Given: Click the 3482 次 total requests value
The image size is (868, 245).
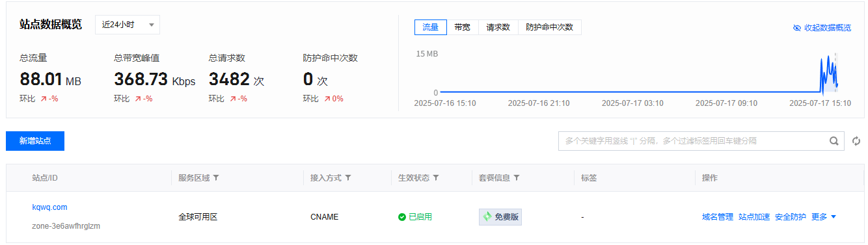Looking at the screenshot, I should coord(236,80).
